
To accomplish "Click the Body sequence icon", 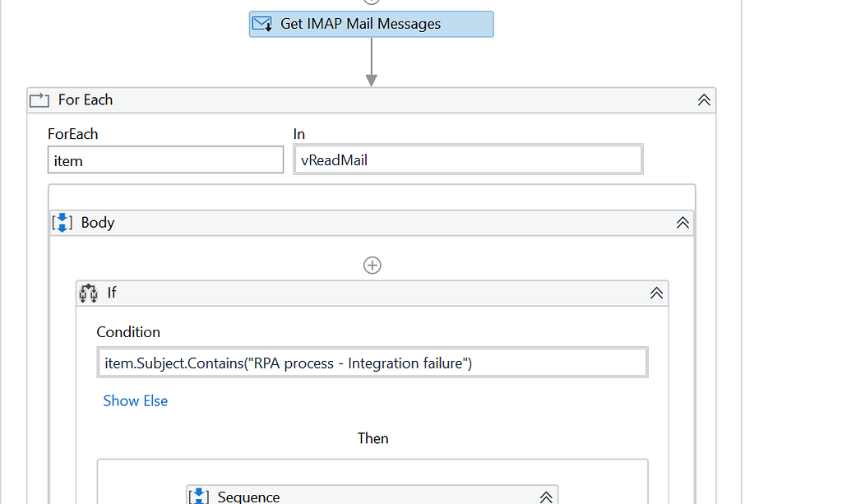I will pos(63,223).
